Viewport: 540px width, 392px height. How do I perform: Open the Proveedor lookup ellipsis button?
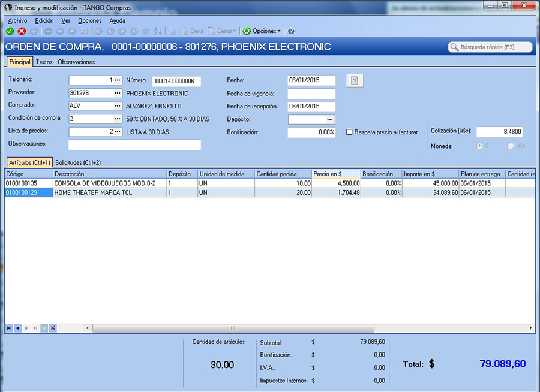pos(118,93)
